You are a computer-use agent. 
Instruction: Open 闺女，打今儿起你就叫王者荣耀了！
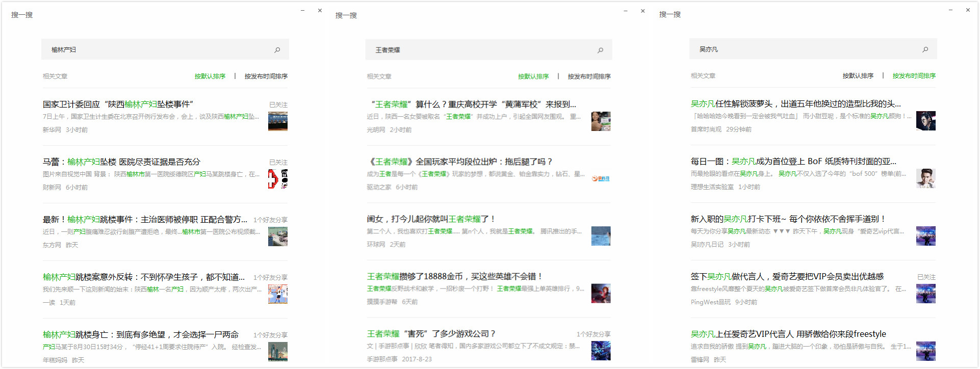(431, 219)
